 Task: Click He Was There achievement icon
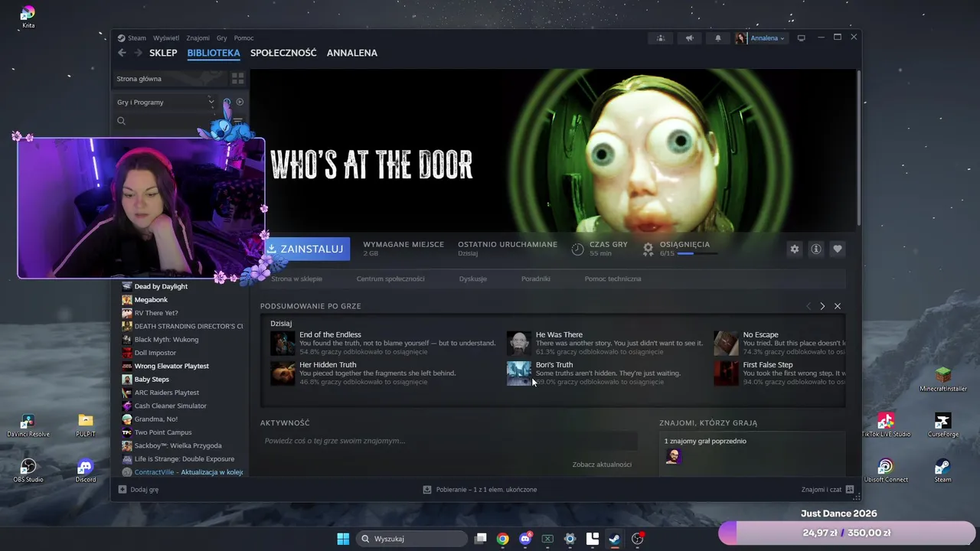point(519,344)
